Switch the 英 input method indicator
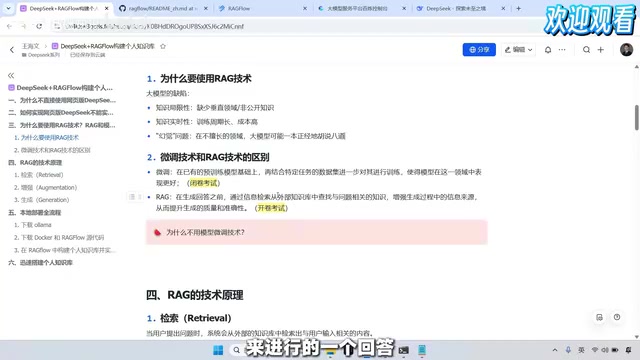 [581, 350]
